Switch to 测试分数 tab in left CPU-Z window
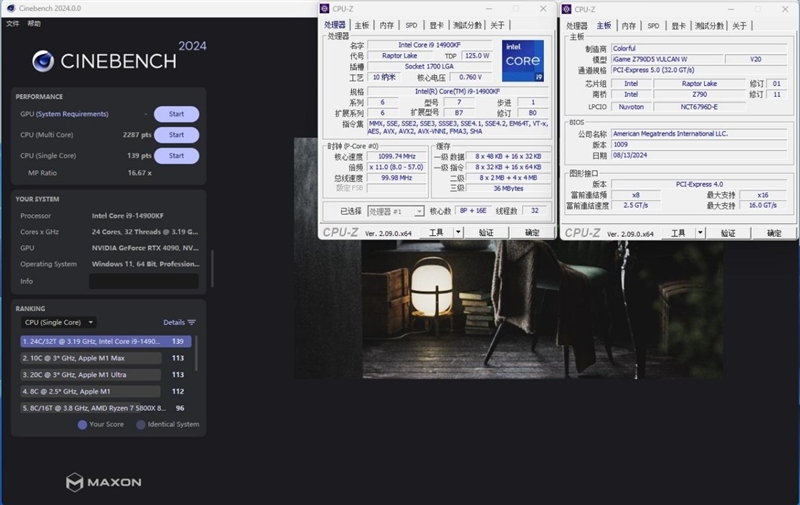 point(467,25)
